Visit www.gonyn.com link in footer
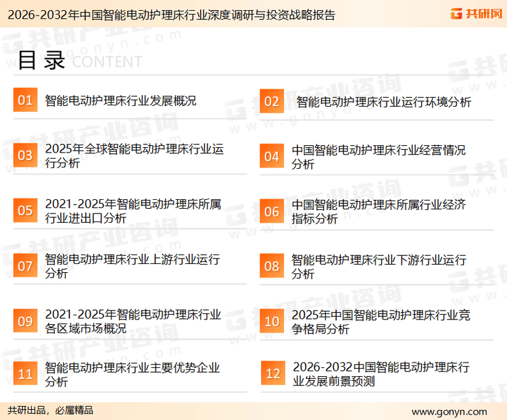Viewport: 507px width, 420px height. tap(449, 411)
